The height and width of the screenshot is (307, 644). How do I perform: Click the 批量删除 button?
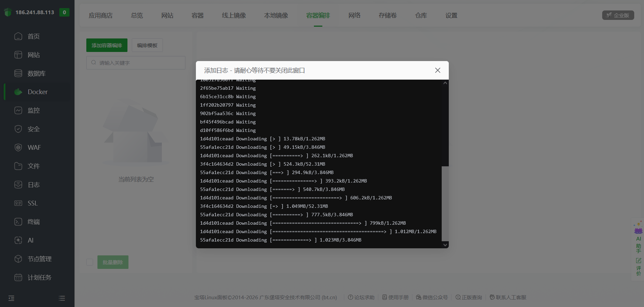tap(113, 262)
